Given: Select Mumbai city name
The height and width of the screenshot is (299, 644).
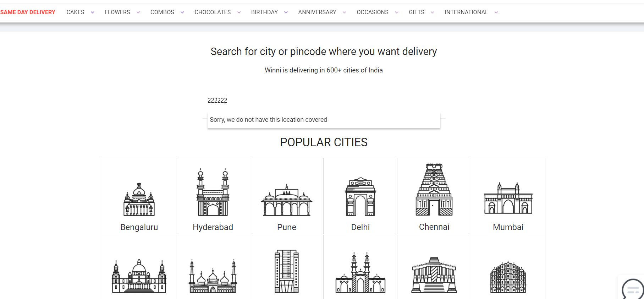Looking at the screenshot, I should click(x=508, y=227).
